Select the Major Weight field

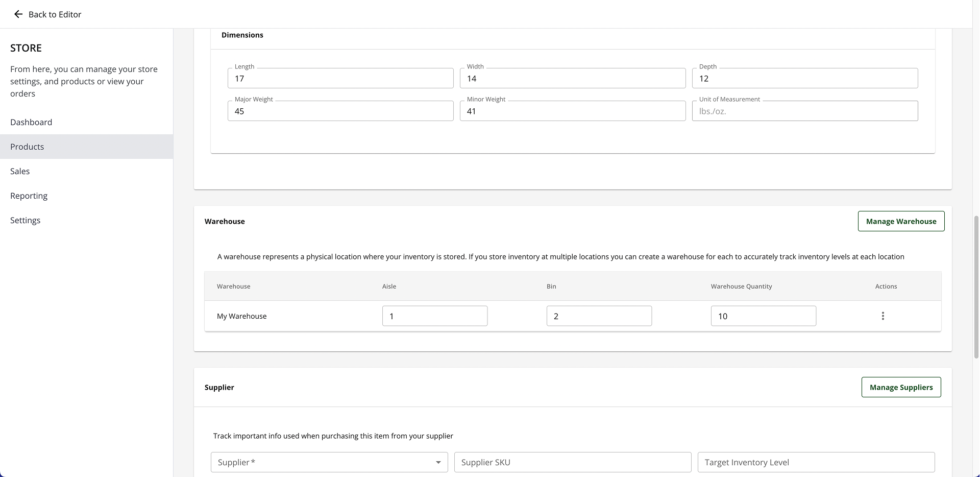click(340, 111)
